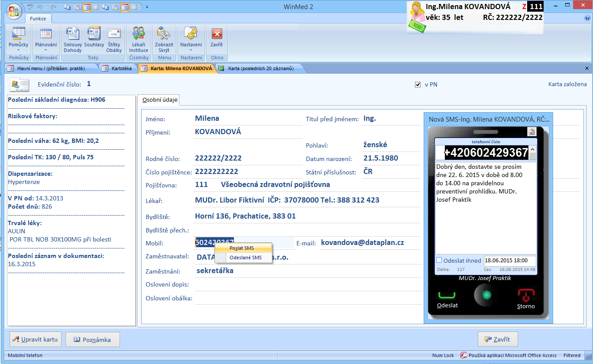This screenshot has height=364, width=593.
Task: Choose Poslat SMS from the context menu
Action: (243, 248)
